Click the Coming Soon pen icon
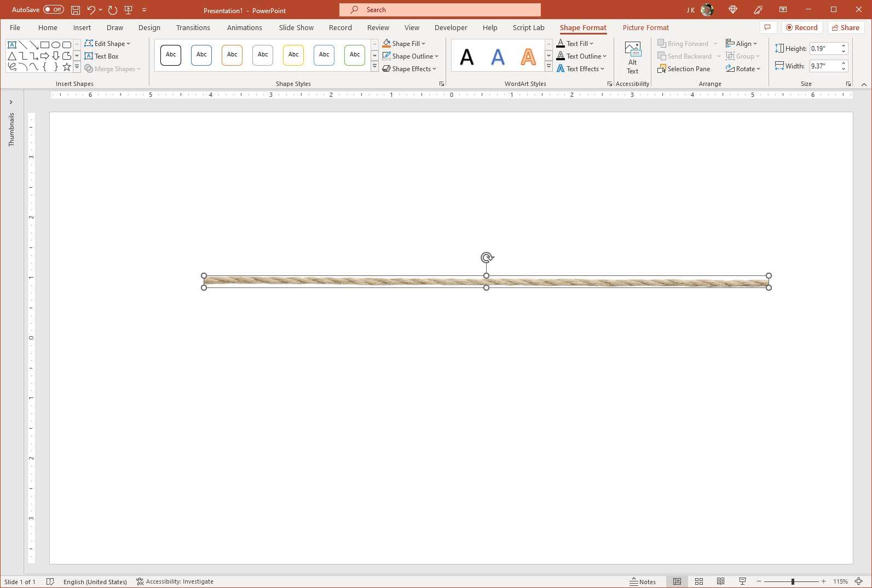The width and height of the screenshot is (872, 588). pos(758,10)
